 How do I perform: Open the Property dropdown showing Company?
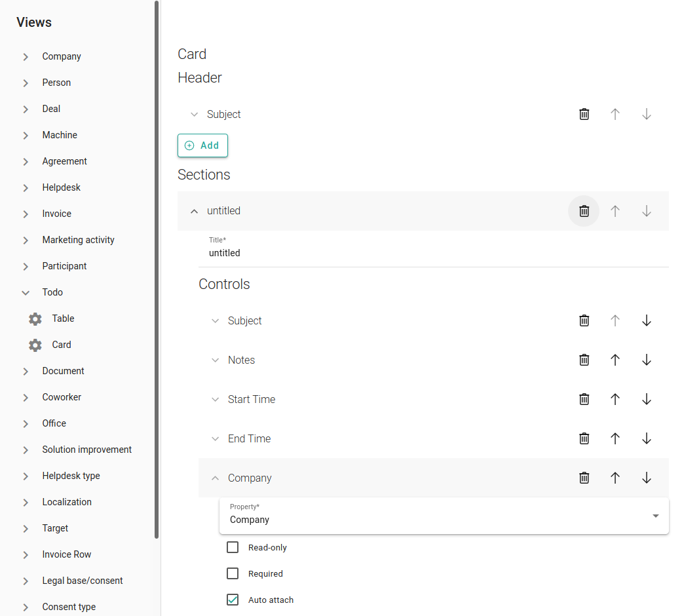444,516
